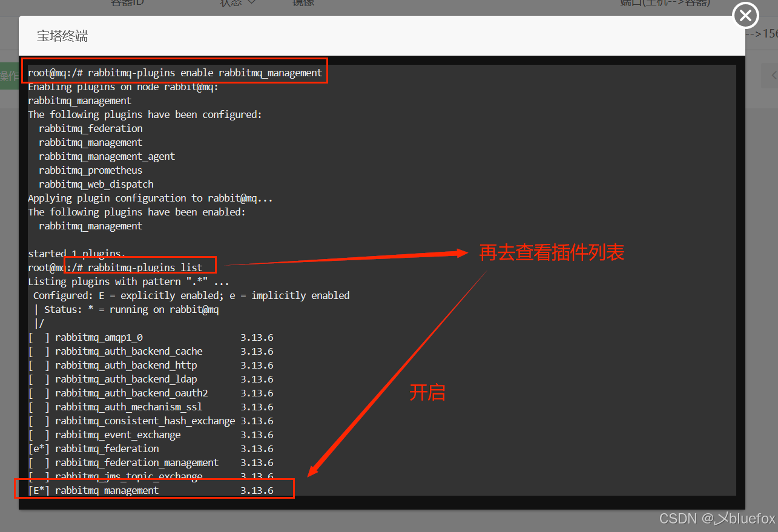778x532 pixels.
Task: Click the rabbitmq_consistent_hash_exchange plugin row
Action: pyautogui.click(x=151, y=421)
